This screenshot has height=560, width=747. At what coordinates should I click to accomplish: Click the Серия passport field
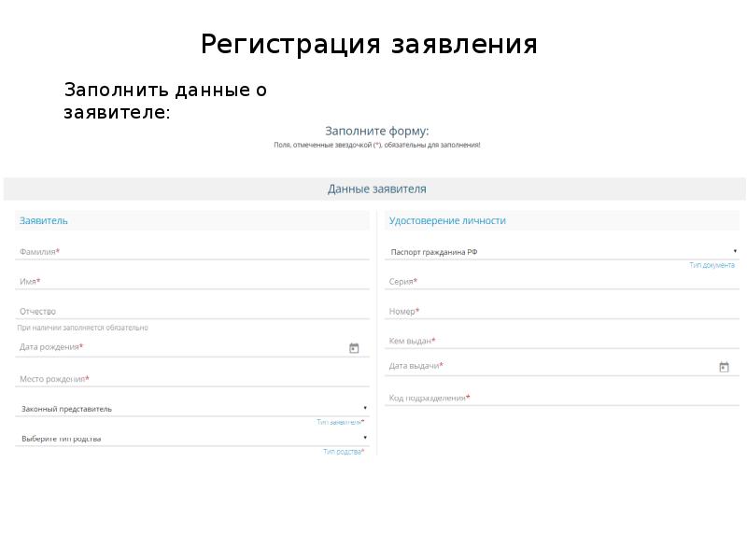[x=560, y=281]
